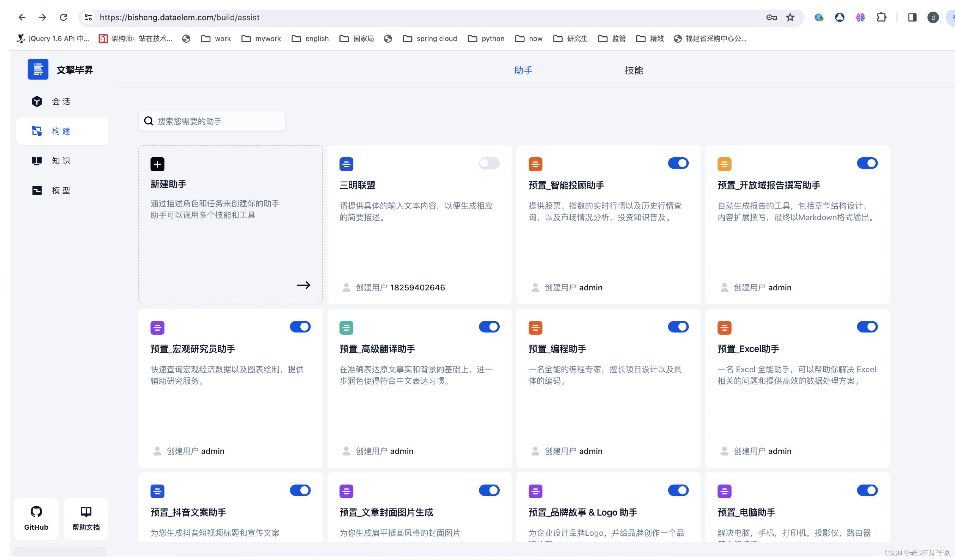The image size is (955, 560).
Task: Open the mywork bookmarks folder
Action: tap(261, 39)
